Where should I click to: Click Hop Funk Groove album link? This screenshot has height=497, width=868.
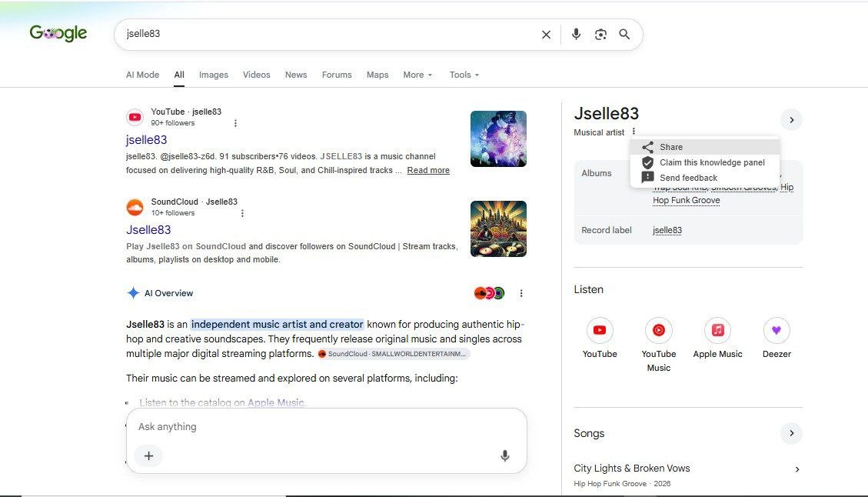[687, 201]
